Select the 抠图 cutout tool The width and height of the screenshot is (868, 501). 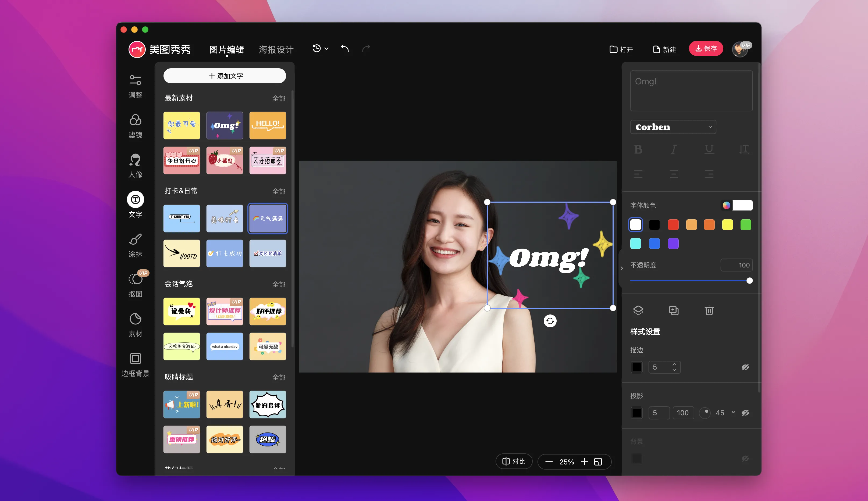click(135, 285)
